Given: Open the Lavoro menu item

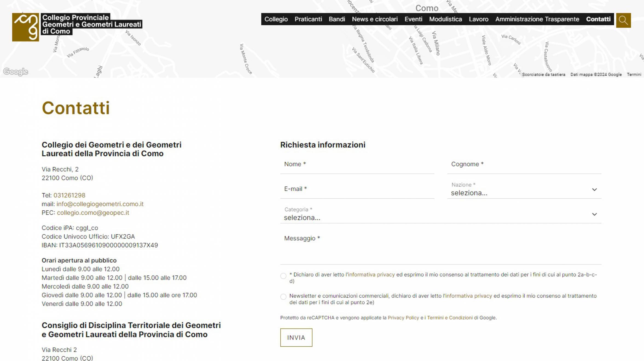Looking at the screenshot, I should point(478,19).
